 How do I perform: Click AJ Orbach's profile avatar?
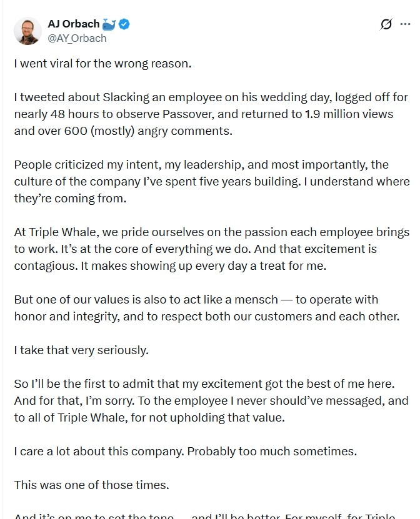27,31
